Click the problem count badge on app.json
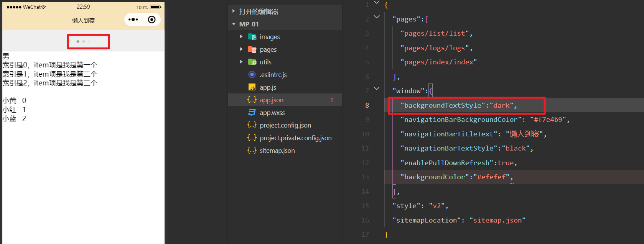 (x=332, y=100)
